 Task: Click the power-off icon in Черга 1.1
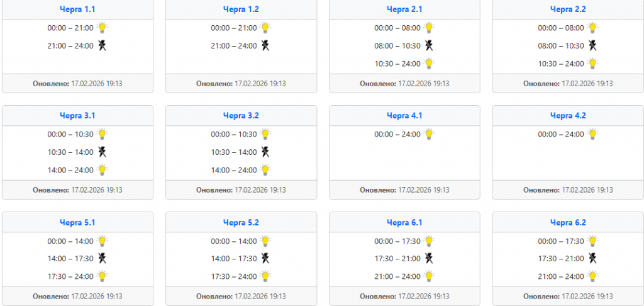(102, 45)
